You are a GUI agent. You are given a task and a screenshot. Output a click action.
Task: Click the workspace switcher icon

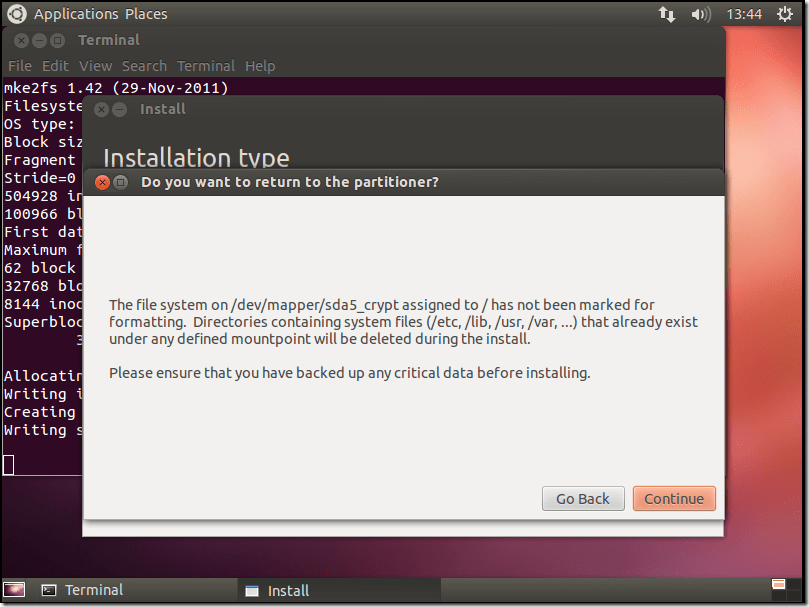click(x=779, y=590)
